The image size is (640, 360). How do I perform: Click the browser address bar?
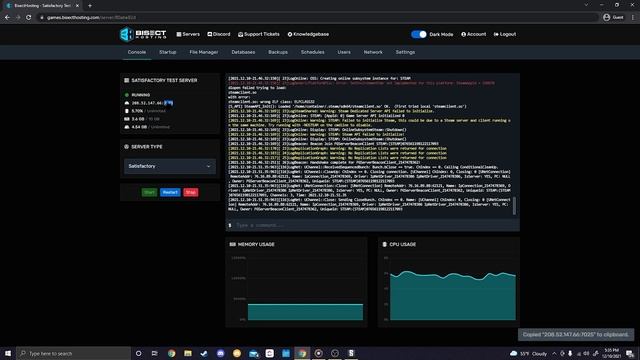[x=318, y=18]
